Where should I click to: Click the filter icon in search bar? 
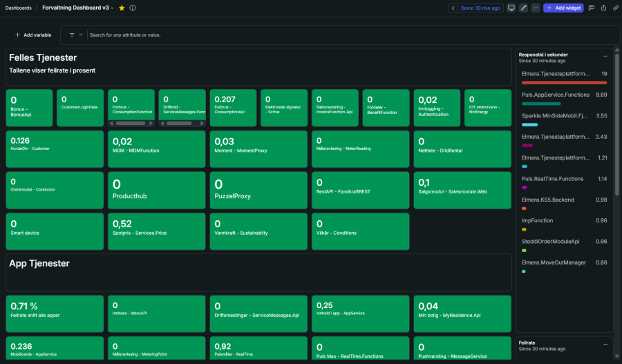pyautogui.click(x=72, y=35)
